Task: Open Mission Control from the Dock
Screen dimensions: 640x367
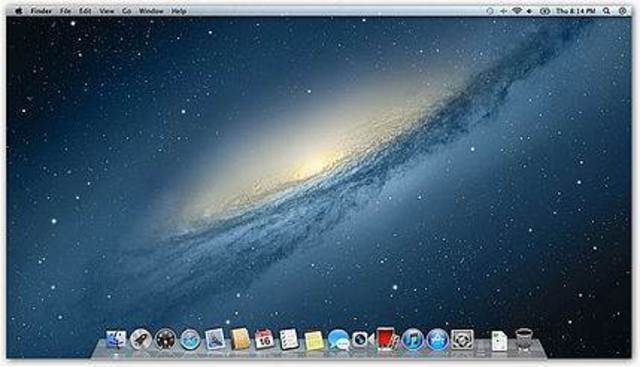Action: [x=165, y=339]
